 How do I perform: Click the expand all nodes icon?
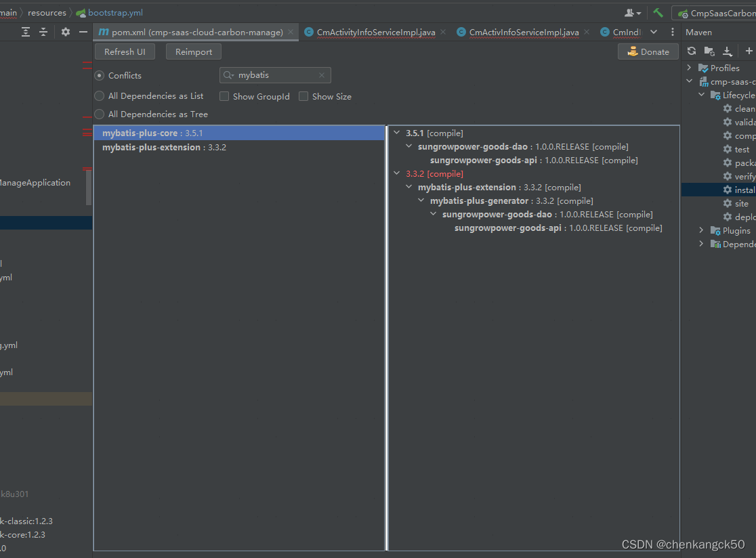pos(26,32)
